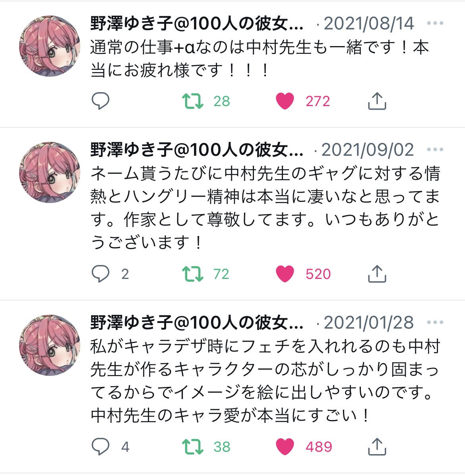Unlike the tweet with 272 likes
465x476 pixels.
tap(285, 101)
